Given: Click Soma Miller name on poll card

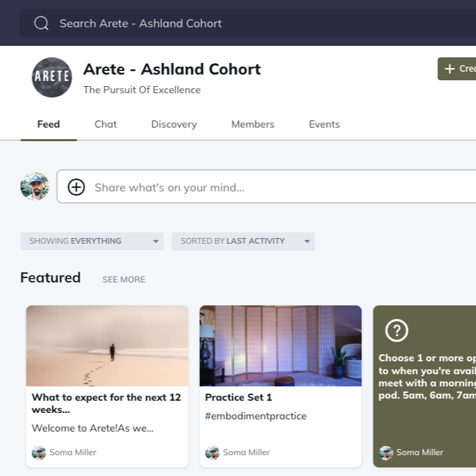Looking at the screenshot, I should coord(420,452).
